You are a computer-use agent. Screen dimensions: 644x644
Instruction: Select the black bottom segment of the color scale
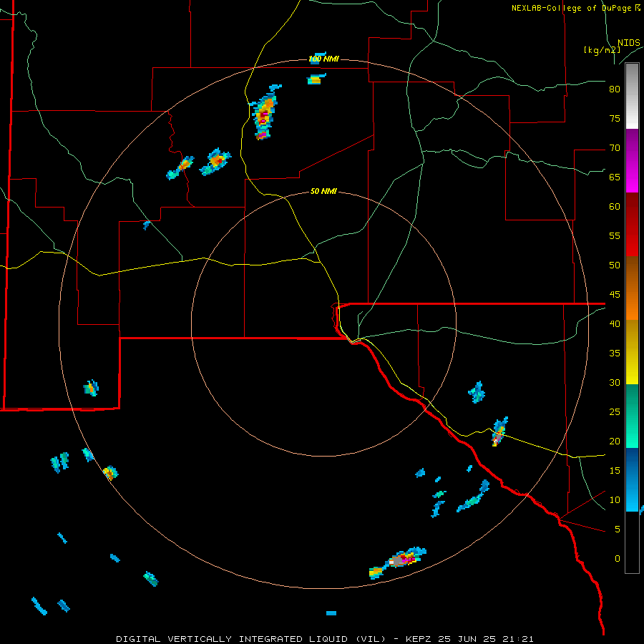coord(632,542)
